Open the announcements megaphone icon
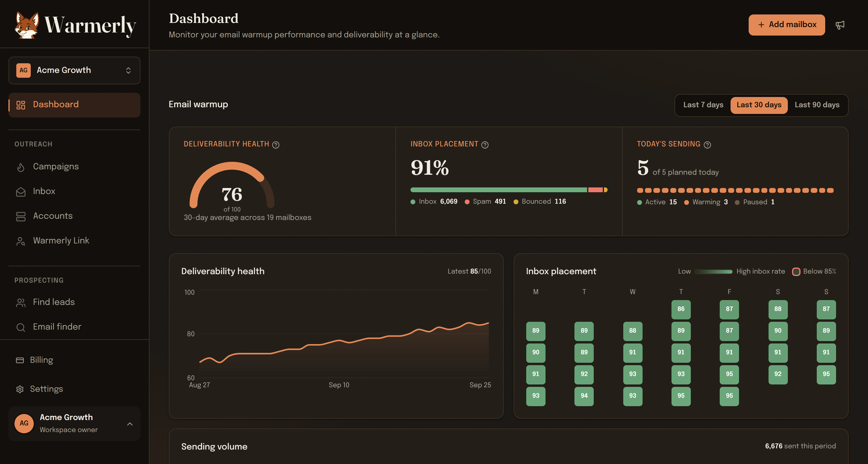 (840, 25)
